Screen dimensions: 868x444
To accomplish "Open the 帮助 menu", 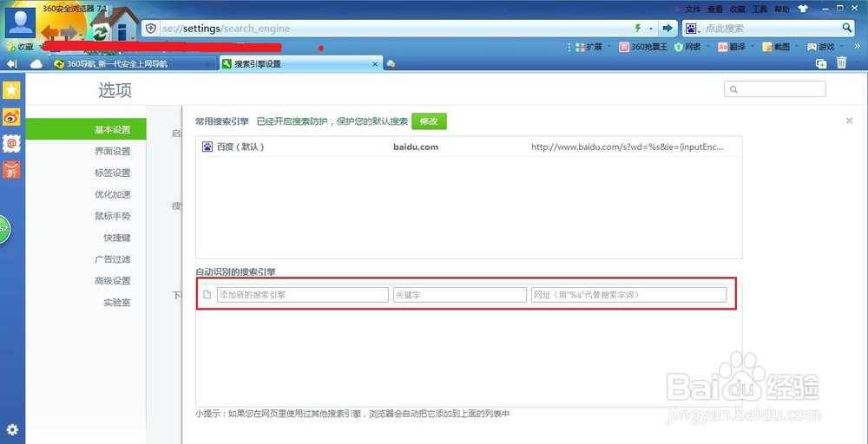I will [x=782, y=10].
